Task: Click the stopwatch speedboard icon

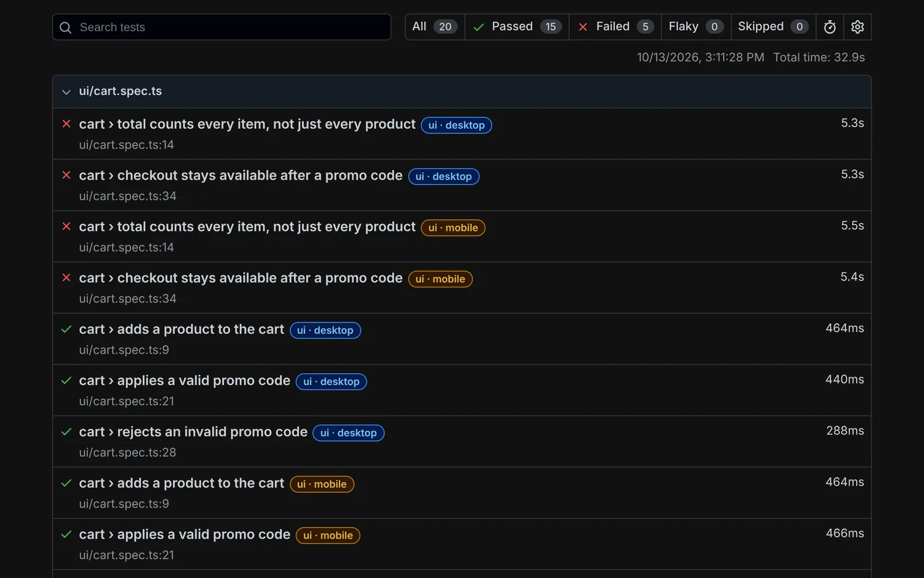Action: coord(830,27)
